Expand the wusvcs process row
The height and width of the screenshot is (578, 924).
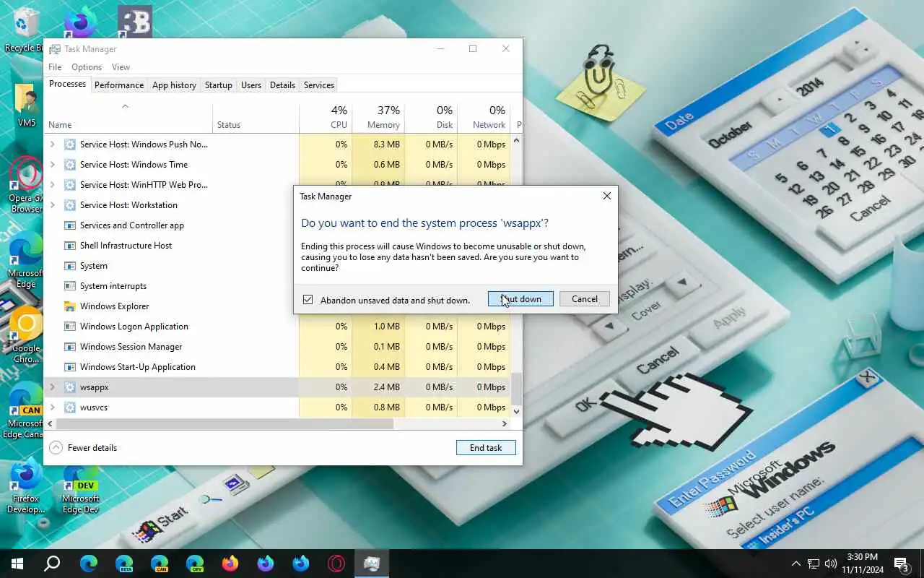point(52,407)
